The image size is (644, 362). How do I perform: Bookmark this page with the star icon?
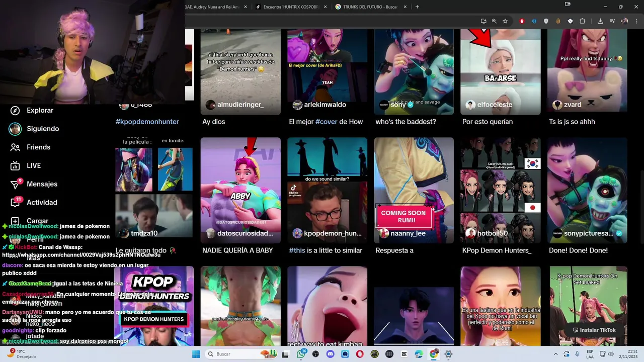[x=505, y=21]
